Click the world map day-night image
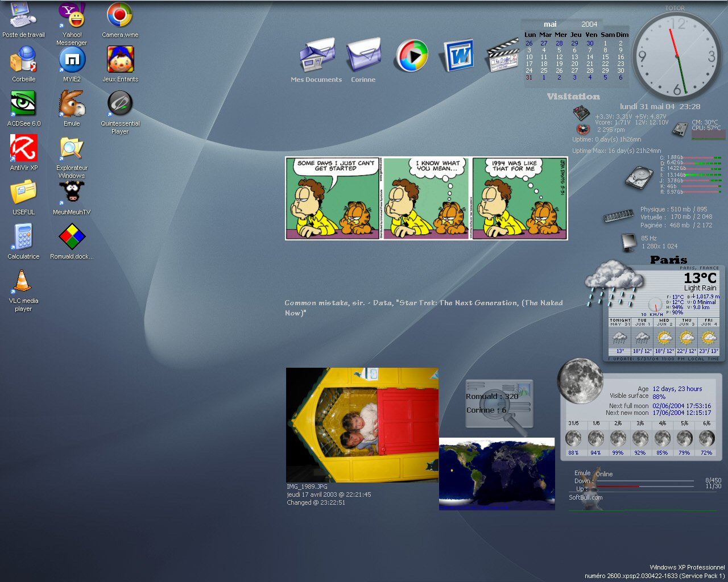 point(497,474)
